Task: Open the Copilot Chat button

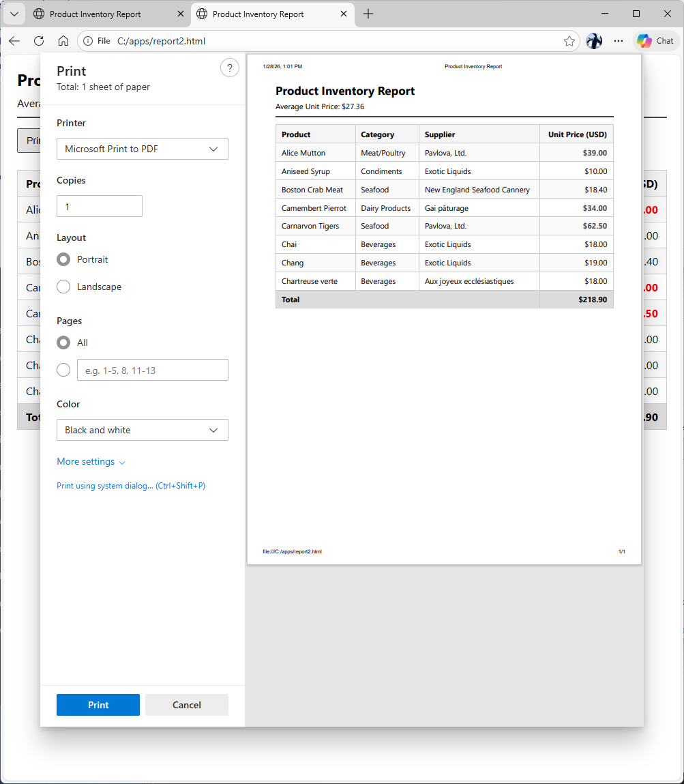Action: click(655, 41)
